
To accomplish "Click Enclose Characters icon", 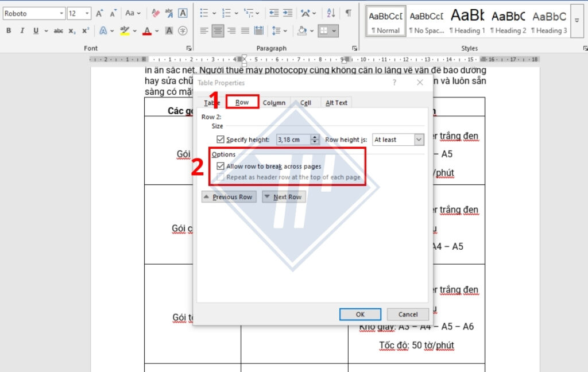I will [x=183, y=31].
